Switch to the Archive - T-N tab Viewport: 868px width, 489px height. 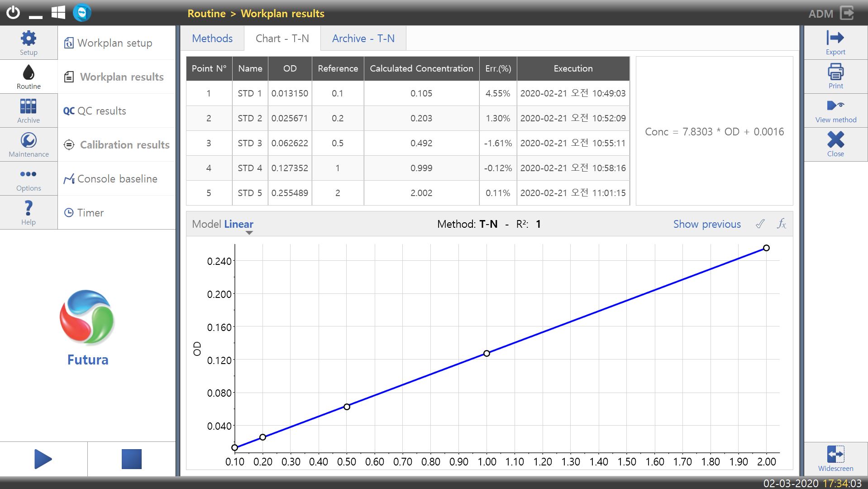click(363, 38)
